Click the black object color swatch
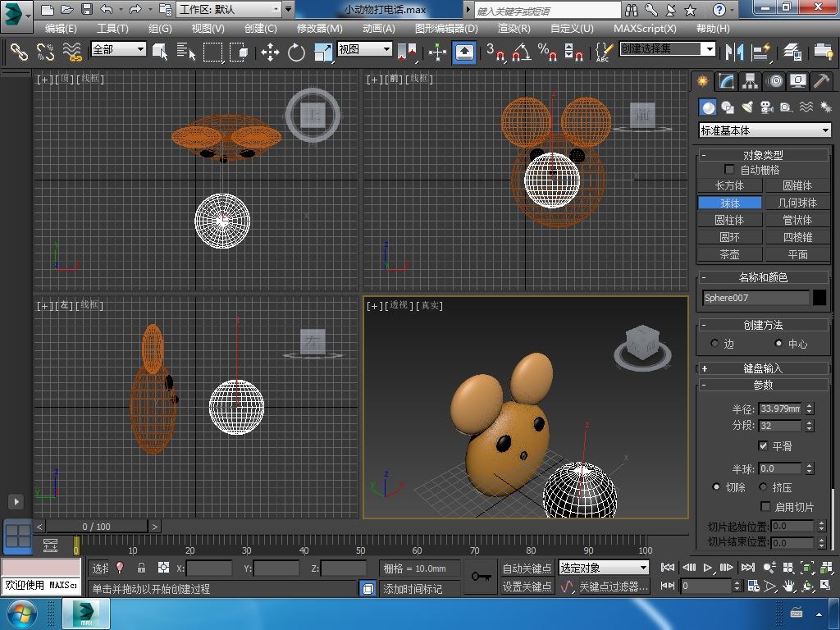This screenshot has height=630, width=840. [819, 297]
